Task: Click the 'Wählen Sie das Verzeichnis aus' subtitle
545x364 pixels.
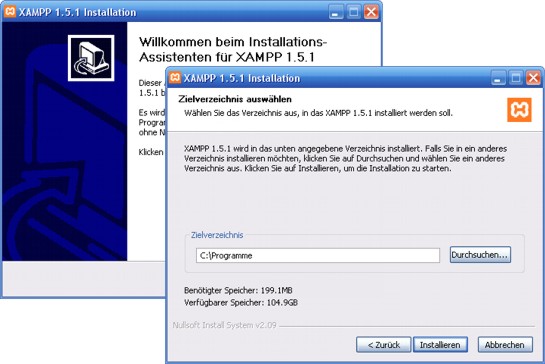Action: tap(318, 113)
